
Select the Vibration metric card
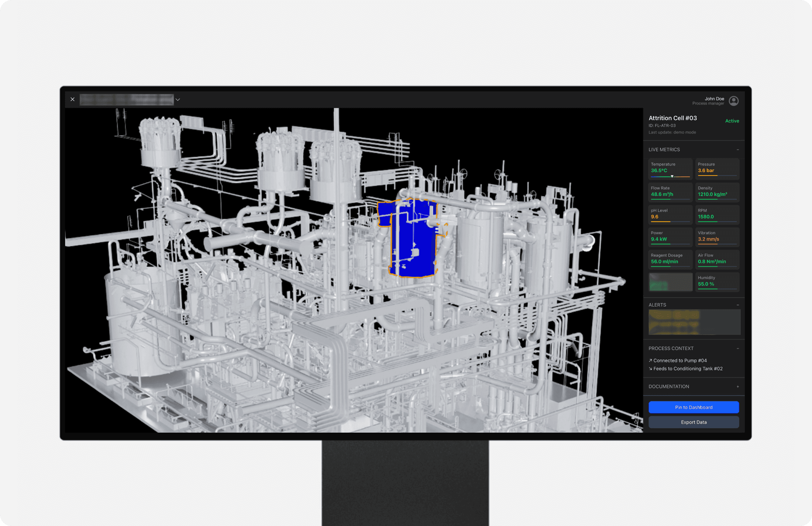(717, 237)
